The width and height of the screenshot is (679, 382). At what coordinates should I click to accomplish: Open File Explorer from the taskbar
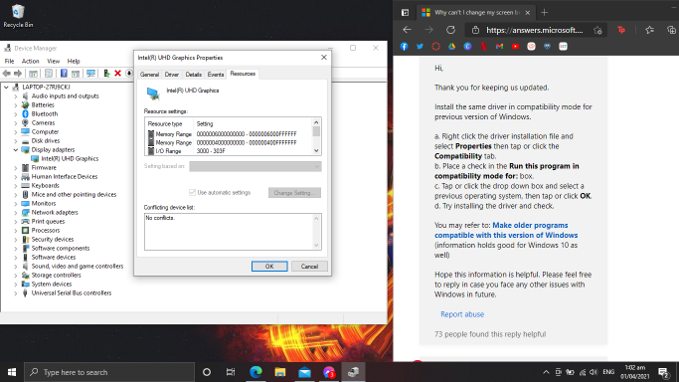tap(280, 372)
